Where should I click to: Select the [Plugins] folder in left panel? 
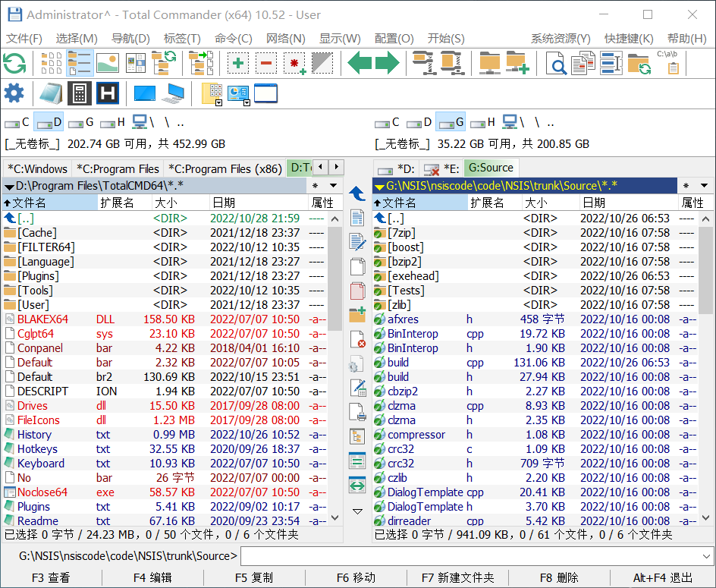[165, 276]
